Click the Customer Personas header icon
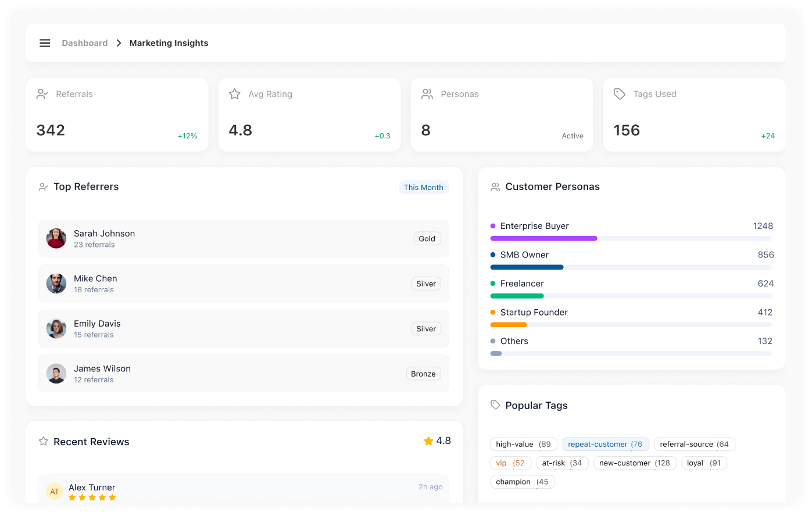The width and height of the screenshot is (812, 516). 495,187
